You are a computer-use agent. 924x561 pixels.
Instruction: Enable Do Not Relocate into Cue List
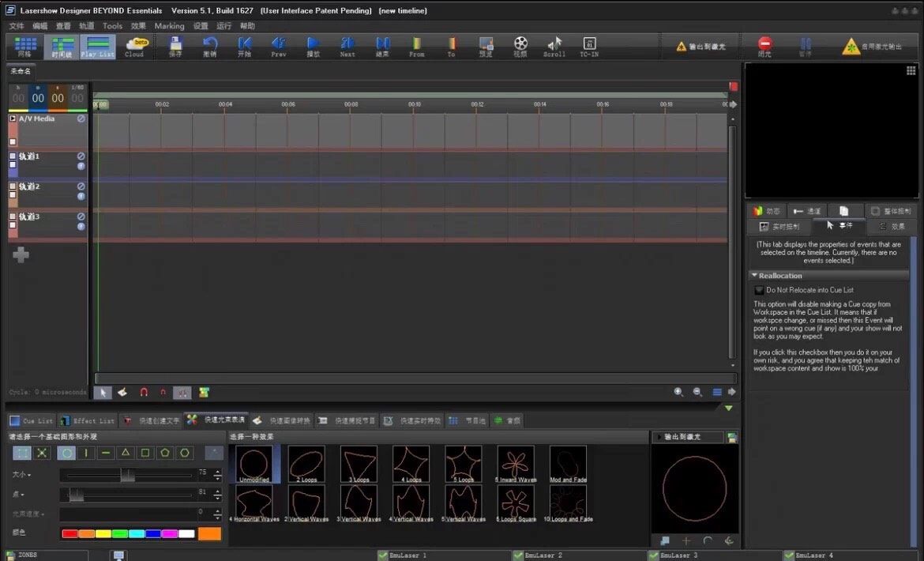(760, 290)
